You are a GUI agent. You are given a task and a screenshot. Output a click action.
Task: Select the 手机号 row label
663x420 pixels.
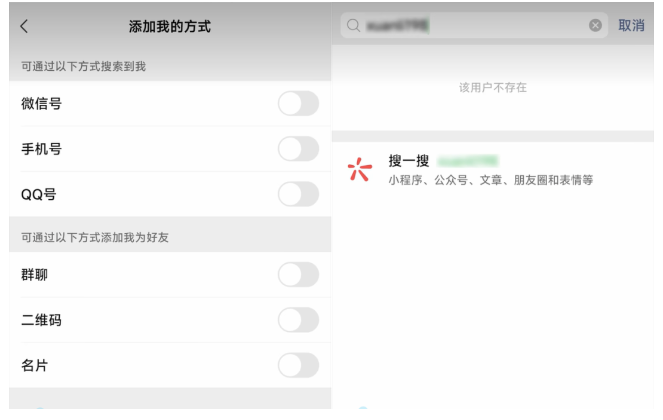[41, 149]
